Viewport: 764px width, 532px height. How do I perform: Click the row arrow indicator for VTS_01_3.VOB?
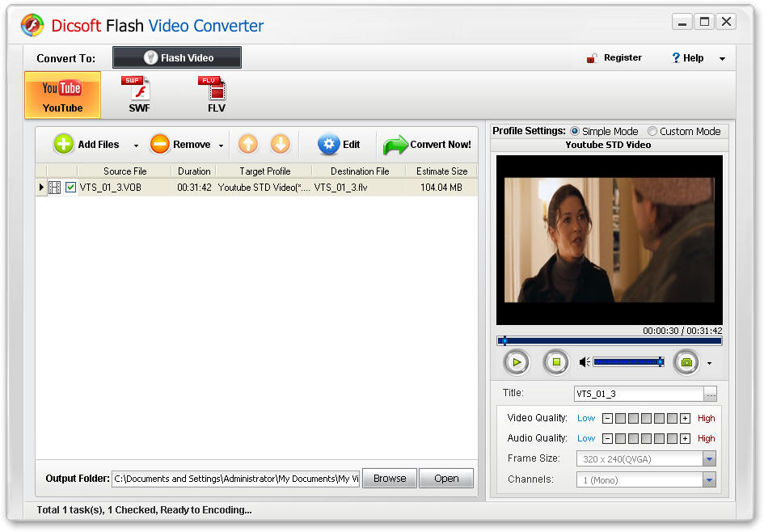click(x=41, y=187)
